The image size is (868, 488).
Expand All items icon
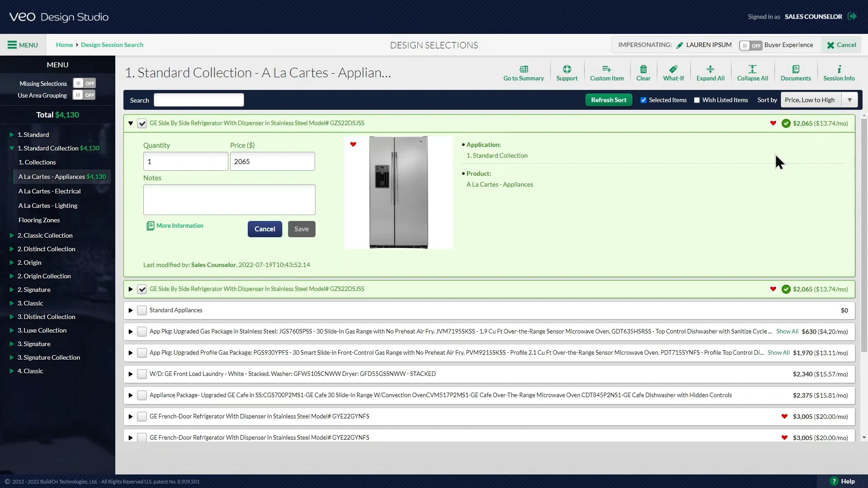coord(710,69)
